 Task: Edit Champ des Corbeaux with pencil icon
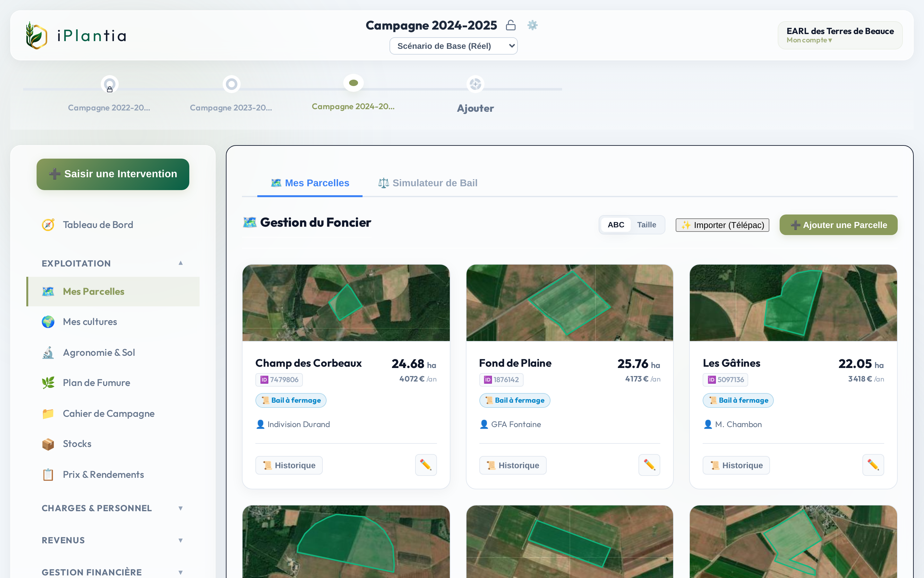click(x=426, y=465)
